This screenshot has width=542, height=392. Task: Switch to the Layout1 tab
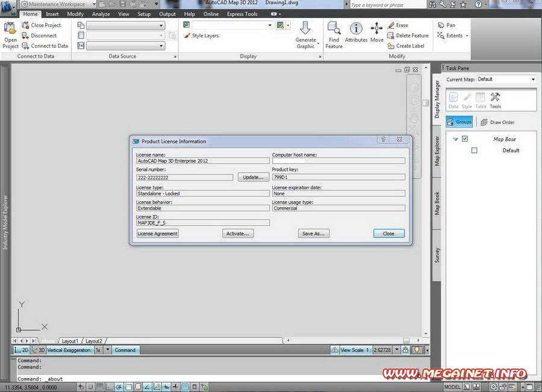point(69,341)
